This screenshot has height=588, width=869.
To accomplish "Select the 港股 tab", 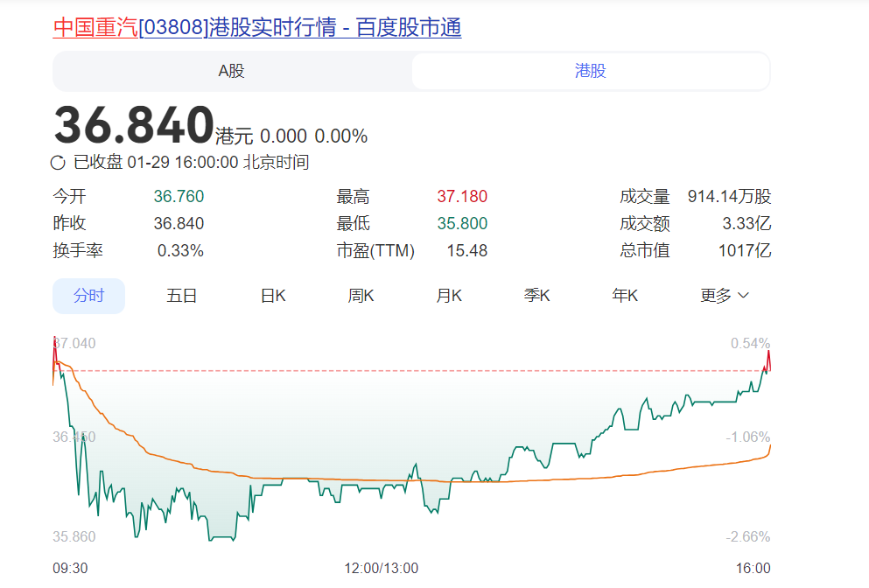I will tap(591, 71).
